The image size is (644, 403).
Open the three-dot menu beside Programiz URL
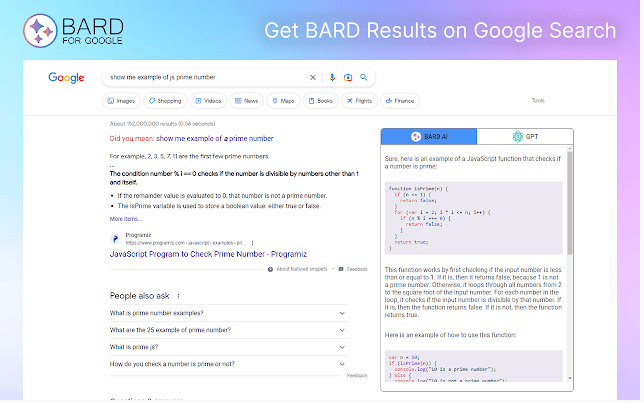[x=252, y=243]
